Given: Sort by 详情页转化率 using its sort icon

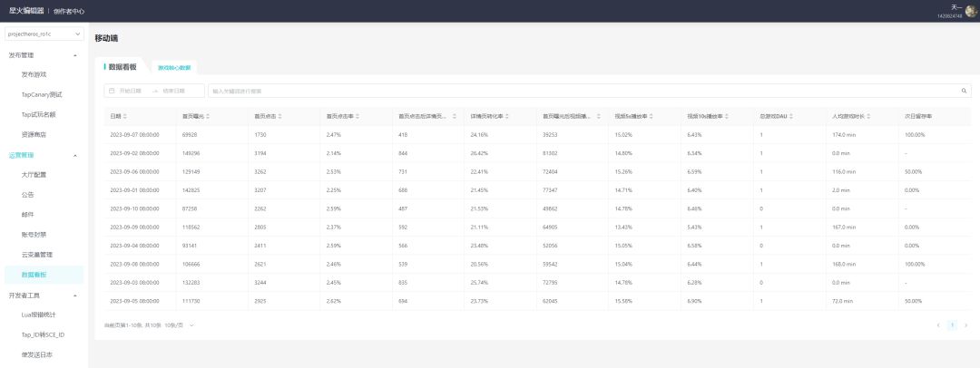Looking at the screenshot, I should pos(507,116).
